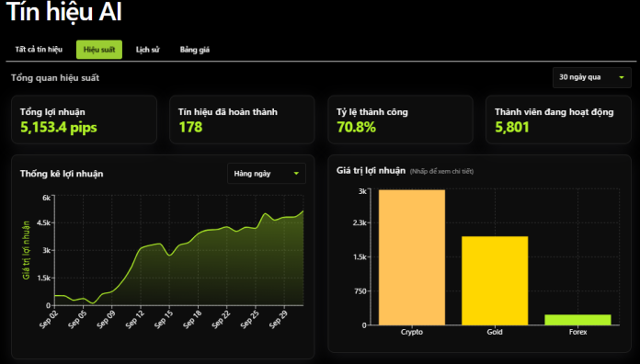Click the green arrow beside "30 ngày qua"

[622, 77]
